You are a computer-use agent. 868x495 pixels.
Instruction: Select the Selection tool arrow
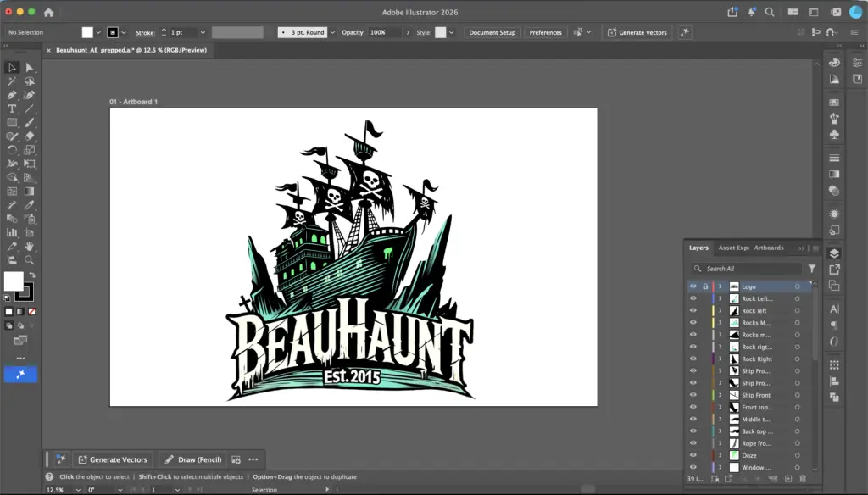coord(12,68)
